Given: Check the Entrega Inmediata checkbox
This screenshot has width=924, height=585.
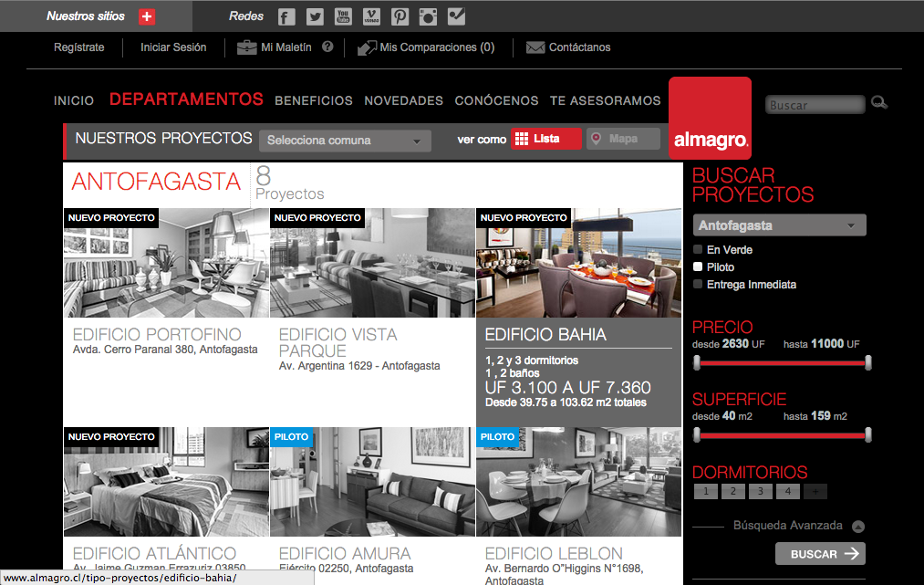Looking at the screenshot, I should coord(698,284).
